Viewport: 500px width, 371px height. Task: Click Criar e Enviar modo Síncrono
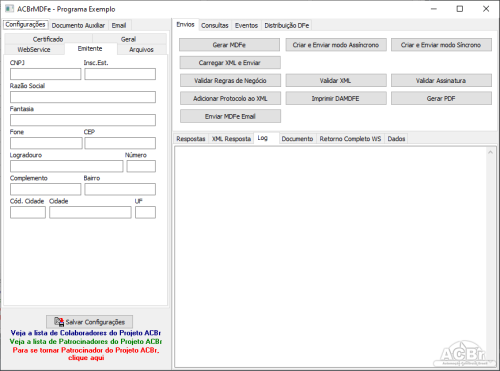pyautogui.click(x=441, y=45)
